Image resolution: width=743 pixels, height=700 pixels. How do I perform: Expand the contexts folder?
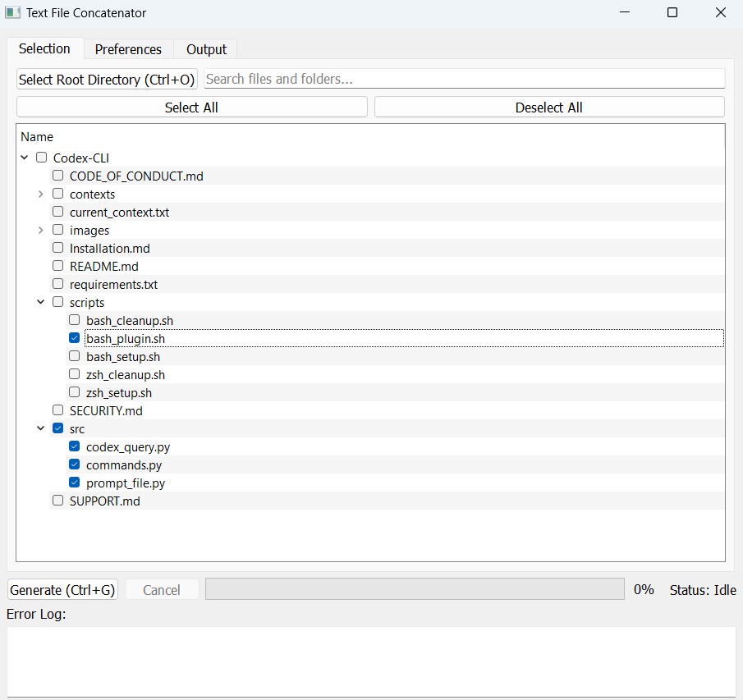point(41,194)
